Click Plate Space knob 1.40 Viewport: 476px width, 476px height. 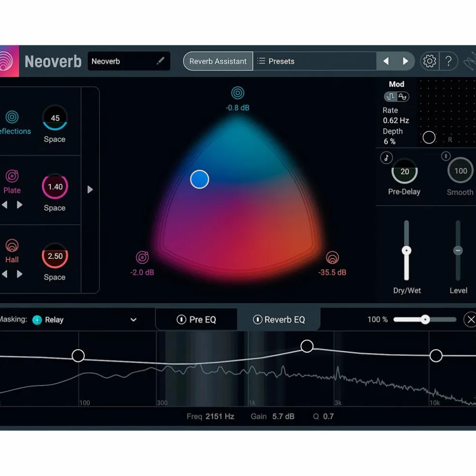55,186
